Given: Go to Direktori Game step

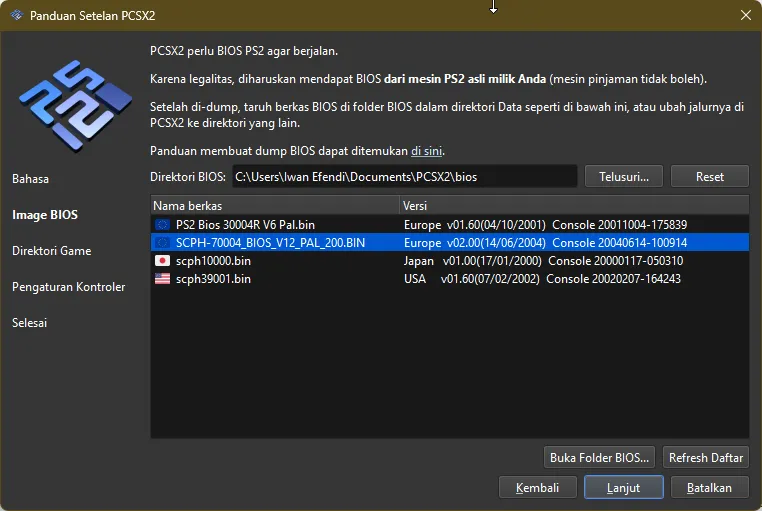Looking at the screenshot, I should (x=52, y=251).
